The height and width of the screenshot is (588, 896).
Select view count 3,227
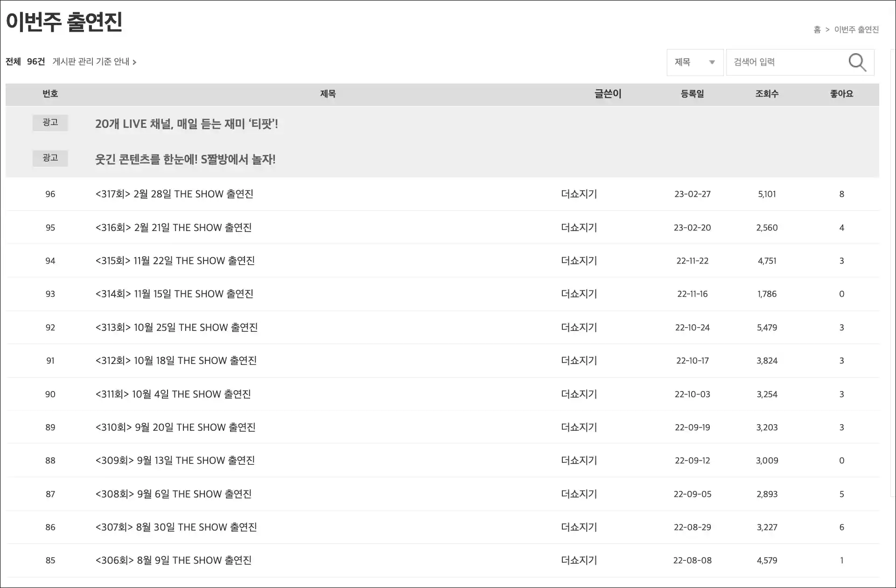point(767,527)
